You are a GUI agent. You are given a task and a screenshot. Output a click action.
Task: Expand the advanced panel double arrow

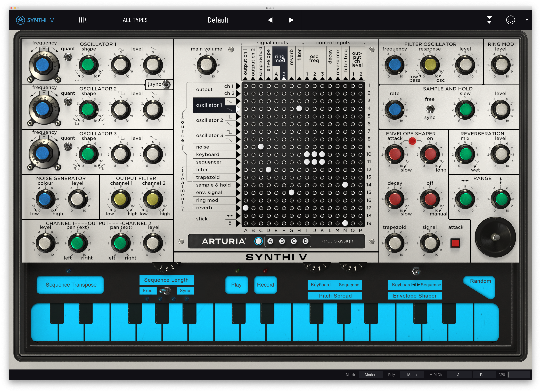[489, 20]
